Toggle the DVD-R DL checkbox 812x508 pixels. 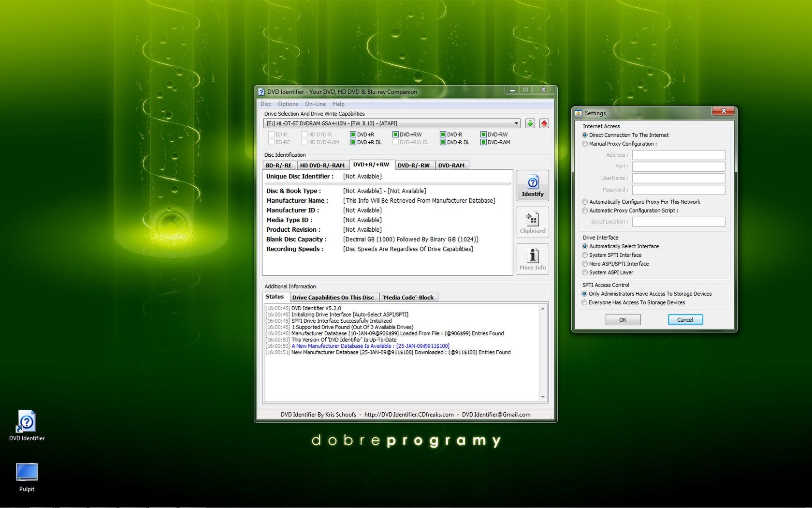point(443,142)
